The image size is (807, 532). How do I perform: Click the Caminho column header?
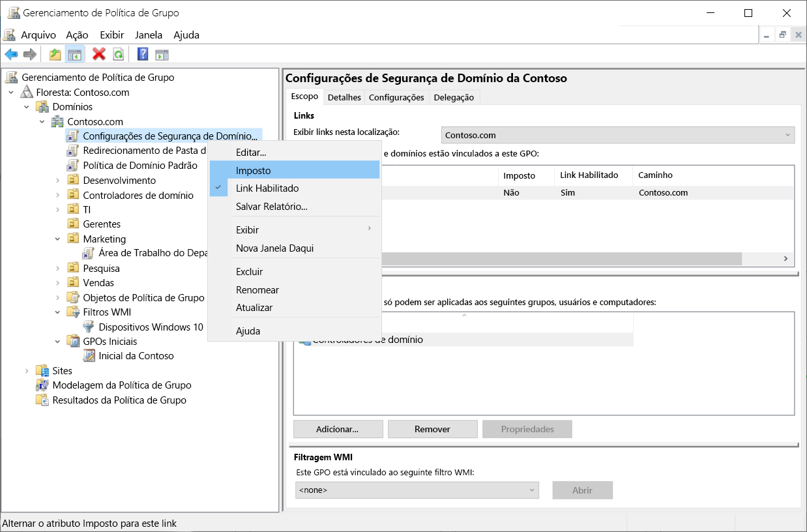(x=713, y=175)
